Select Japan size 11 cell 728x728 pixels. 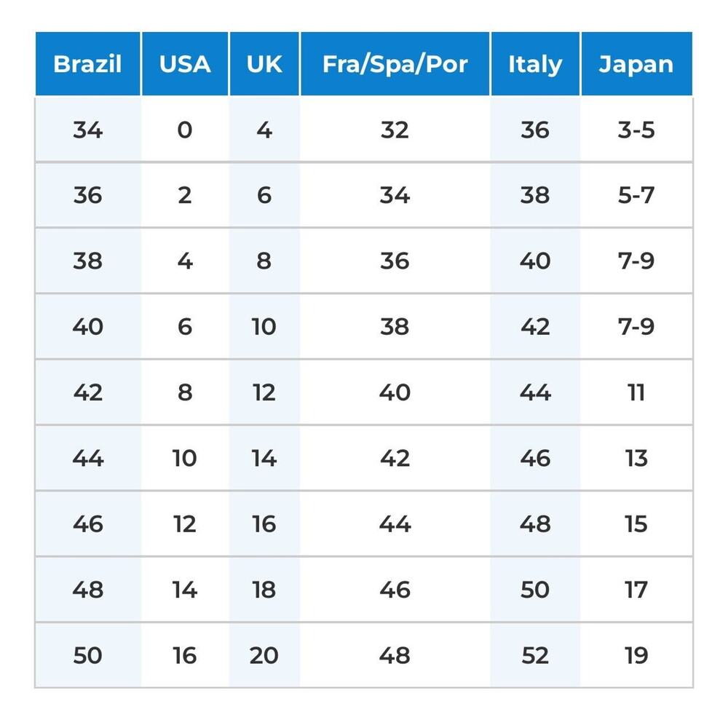pyautogui.click(x=636, y=392)
